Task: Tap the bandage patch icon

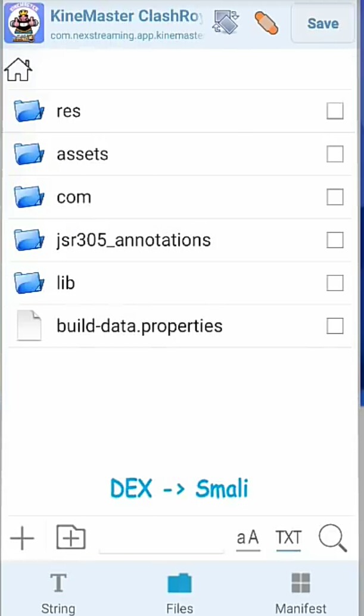Action: (266, 23)
